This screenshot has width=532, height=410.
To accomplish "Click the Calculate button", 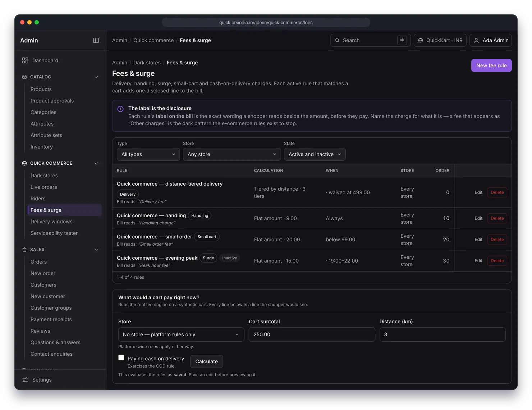I will 207,361.
